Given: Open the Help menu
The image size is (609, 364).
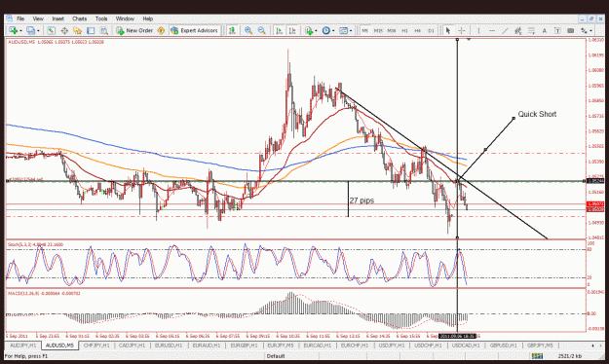Looking at the screenshot, I should pyautogui.click(x=147, y=18).
